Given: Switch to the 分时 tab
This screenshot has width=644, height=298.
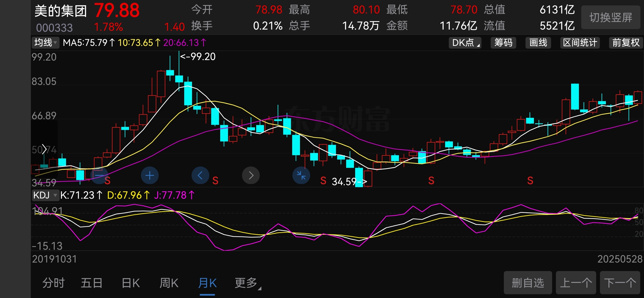Looking at the screenshot, I should pos(54,283).
